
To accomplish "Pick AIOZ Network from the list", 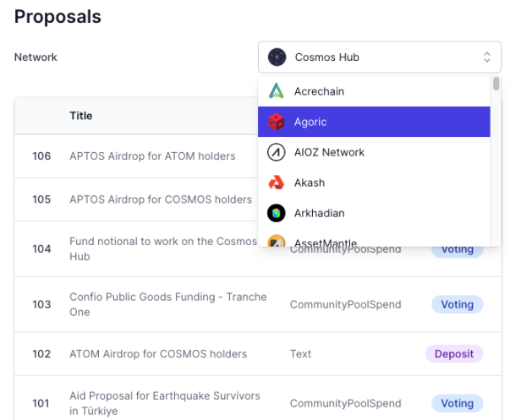I will [329, 152].
